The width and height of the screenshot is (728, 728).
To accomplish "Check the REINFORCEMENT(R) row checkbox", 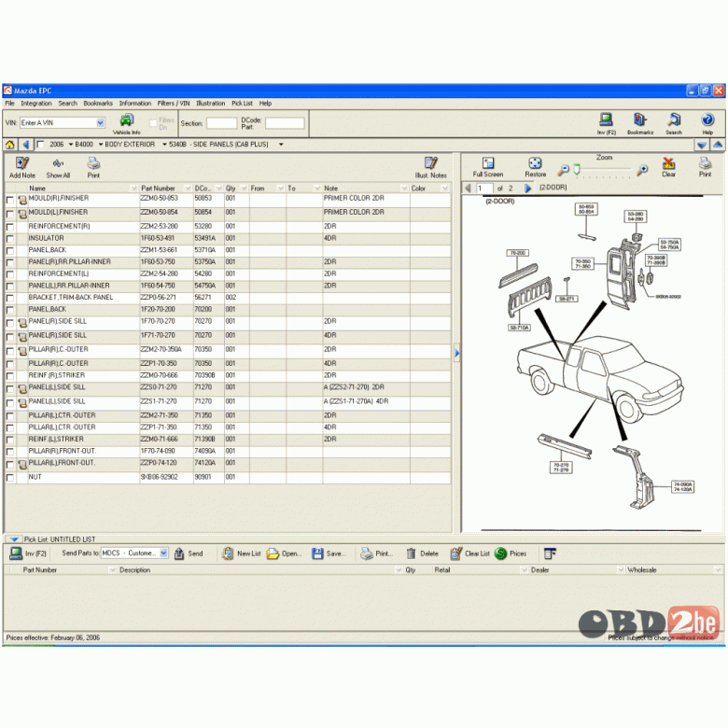I will [x=9, y=227].
